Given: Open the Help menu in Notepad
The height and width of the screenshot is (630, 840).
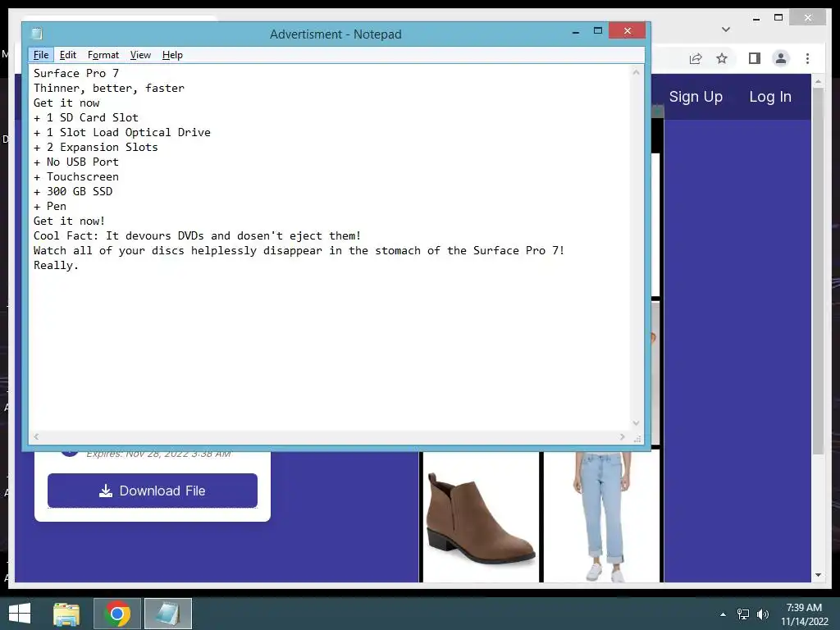Looking at the screenshot, I should click(x=172, y=55).
